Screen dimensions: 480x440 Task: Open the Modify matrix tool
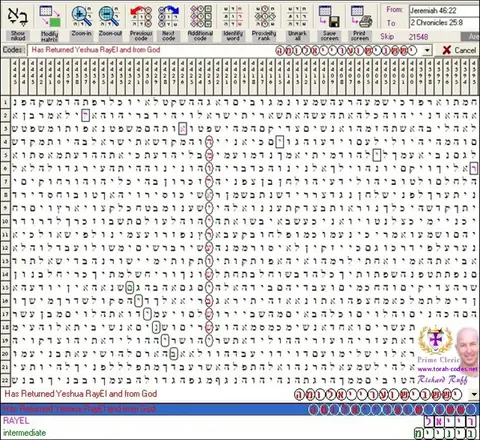50,22
